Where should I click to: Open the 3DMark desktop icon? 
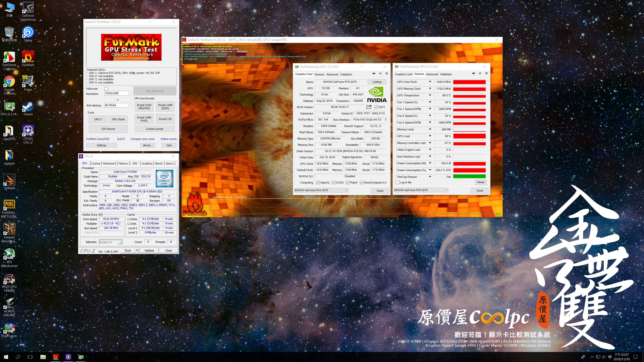9,182
